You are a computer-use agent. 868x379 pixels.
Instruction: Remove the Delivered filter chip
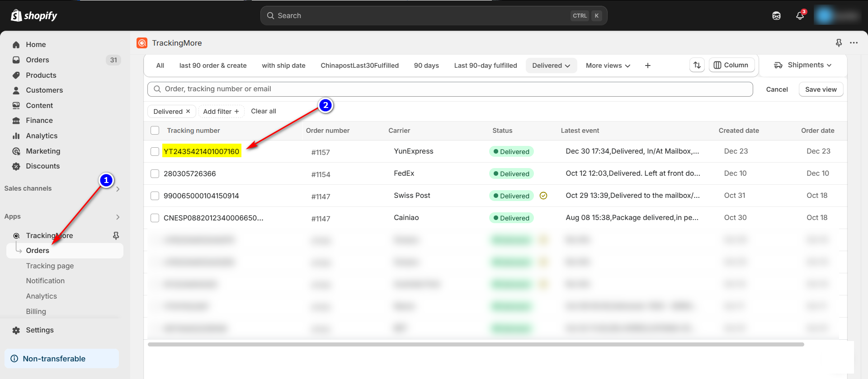tap(188, 112)
